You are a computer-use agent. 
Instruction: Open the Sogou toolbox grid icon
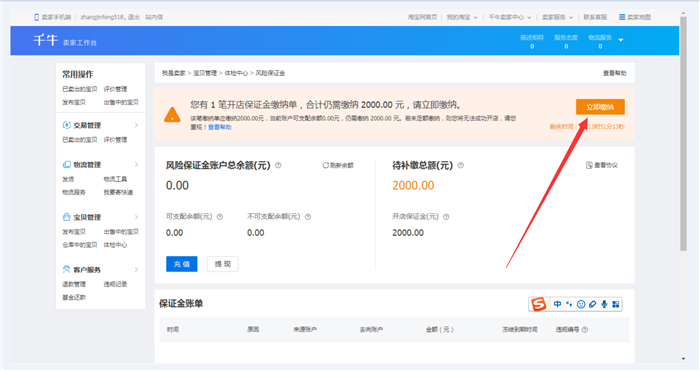point(616,304)
